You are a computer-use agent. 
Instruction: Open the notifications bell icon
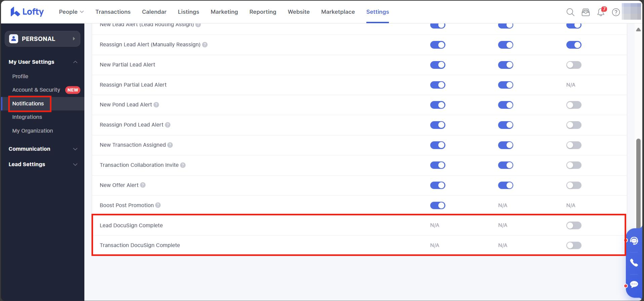tap(601, 12)
